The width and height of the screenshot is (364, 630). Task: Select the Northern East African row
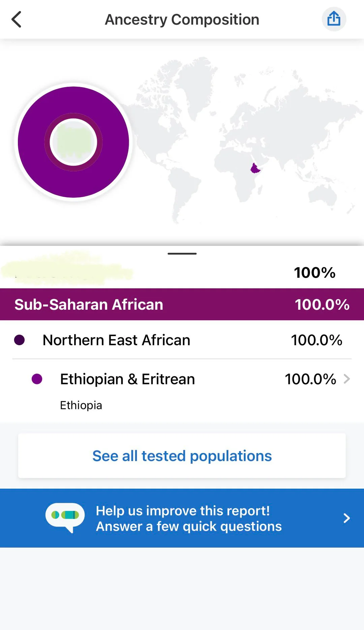182,340
